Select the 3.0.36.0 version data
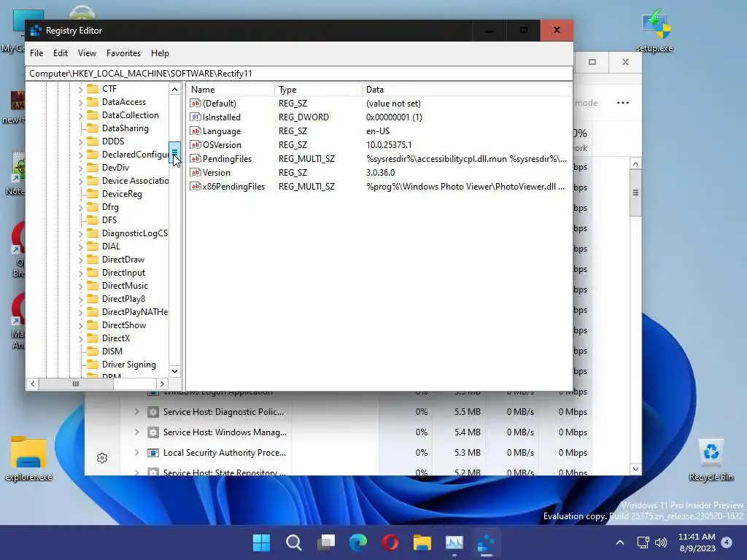 point(380,172)
